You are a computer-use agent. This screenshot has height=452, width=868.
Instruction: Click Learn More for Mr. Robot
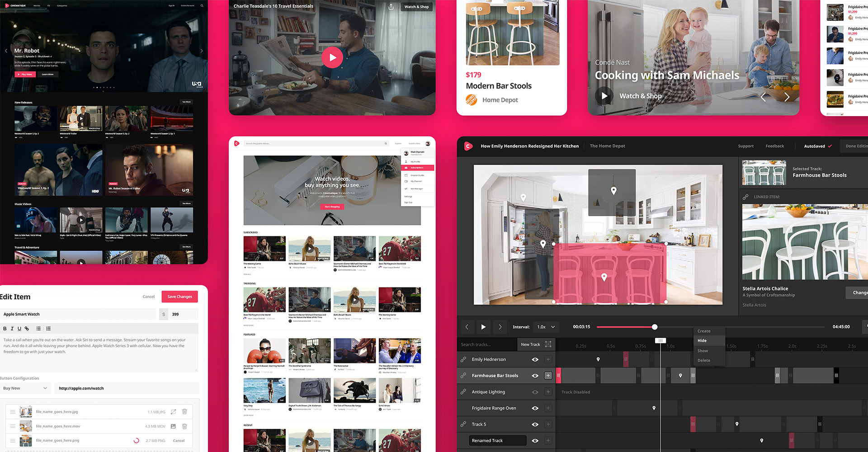[47, 74]
